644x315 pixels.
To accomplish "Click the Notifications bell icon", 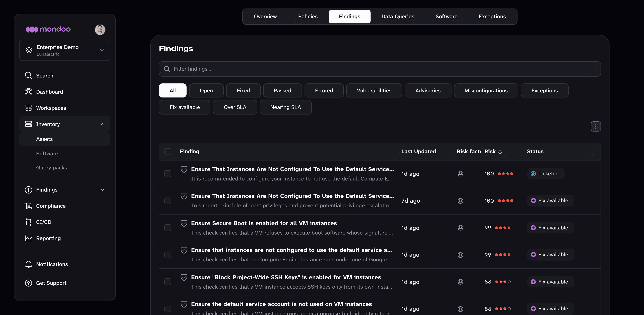I will coord(29,264).
